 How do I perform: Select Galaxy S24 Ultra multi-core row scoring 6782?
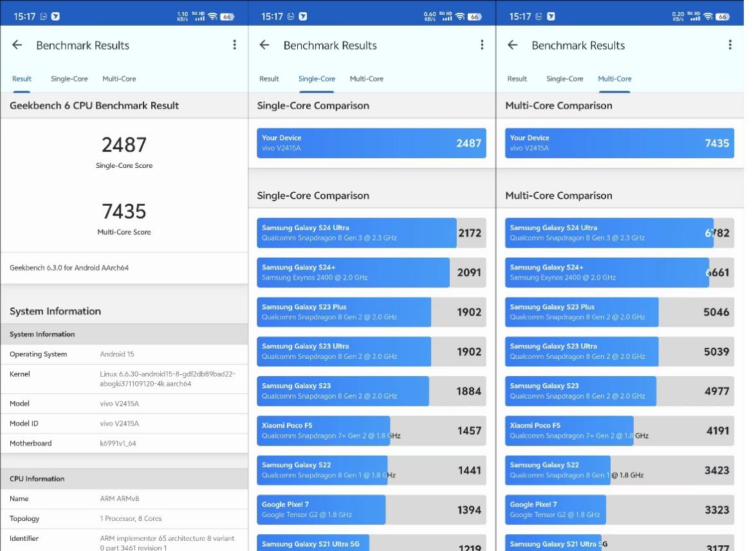click(x=620, y=233)
